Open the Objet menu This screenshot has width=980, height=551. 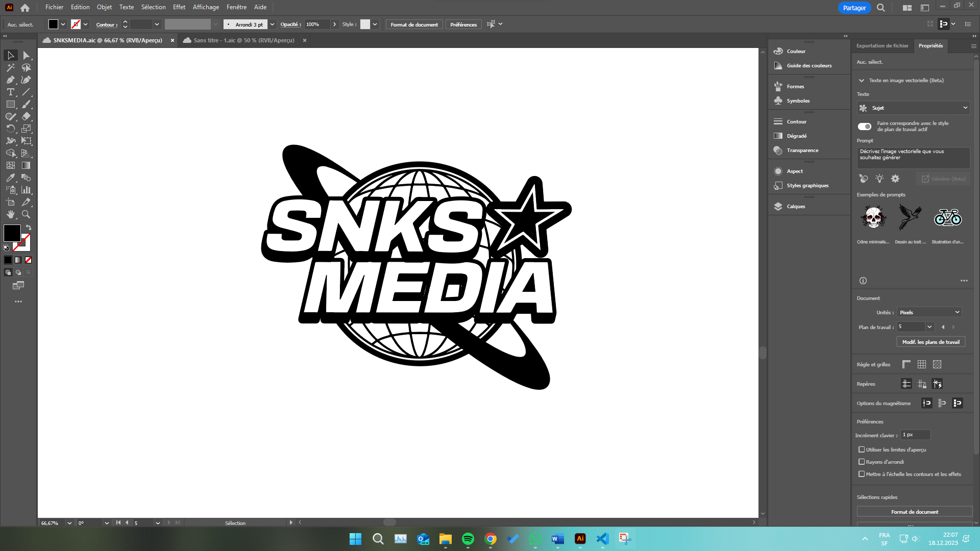[x=104, y=7]
